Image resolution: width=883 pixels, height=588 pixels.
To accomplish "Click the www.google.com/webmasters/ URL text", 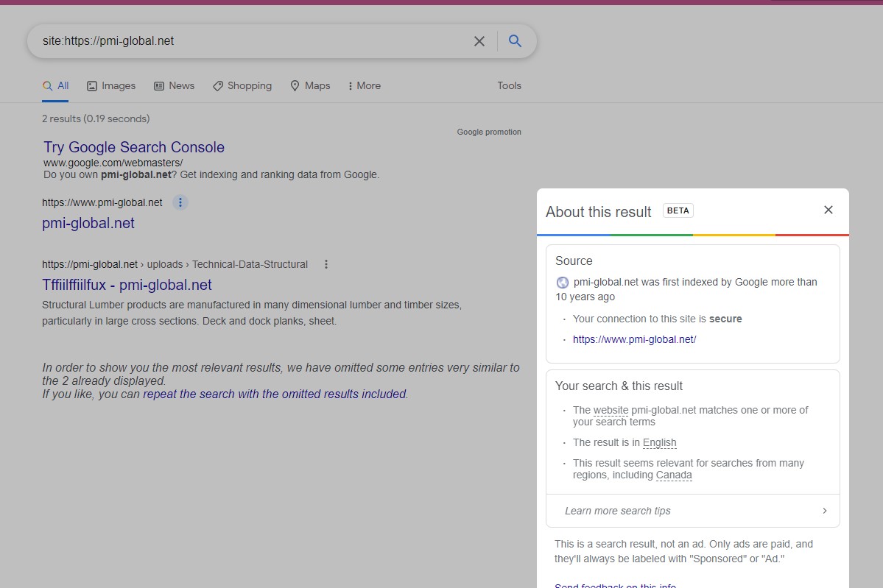I will pos(113,163).
